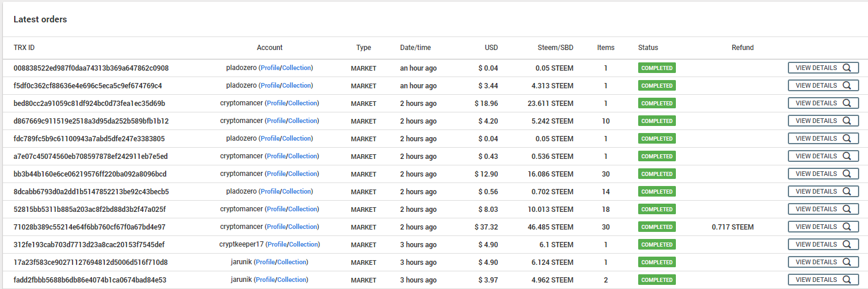Open jarunik's Profile link on the $4.90 order
Screen dimensions: 868x289
[265, 262]
